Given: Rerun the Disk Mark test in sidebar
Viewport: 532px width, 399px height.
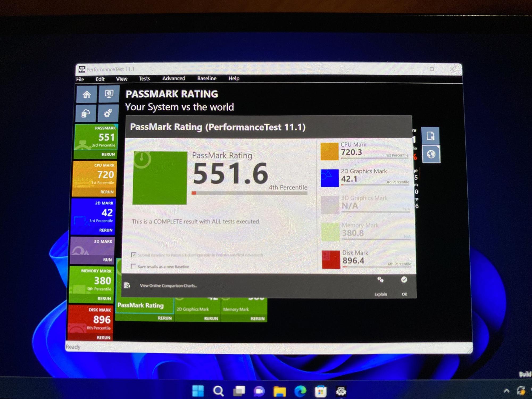Looking at the screenshot, I should pyautogui.click(x=103, y=338).
